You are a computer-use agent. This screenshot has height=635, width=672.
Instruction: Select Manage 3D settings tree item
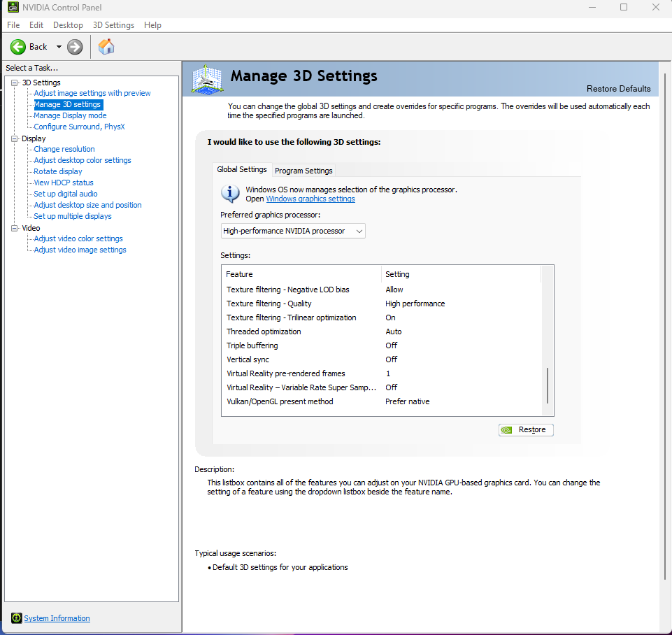point(67,104)
